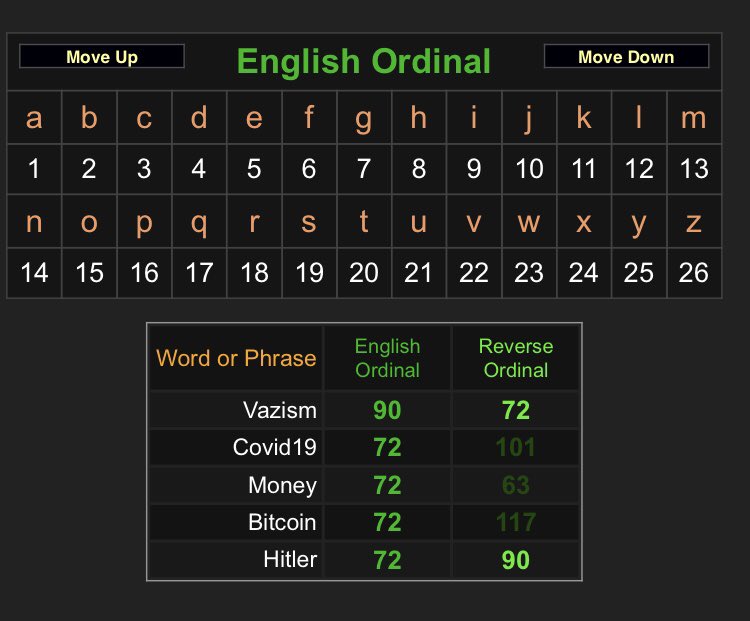The height and width of the screenshot is (621, 750).
Task: Click the 'Reverse Ordinal' column header
Action: (x=516, y=358)
